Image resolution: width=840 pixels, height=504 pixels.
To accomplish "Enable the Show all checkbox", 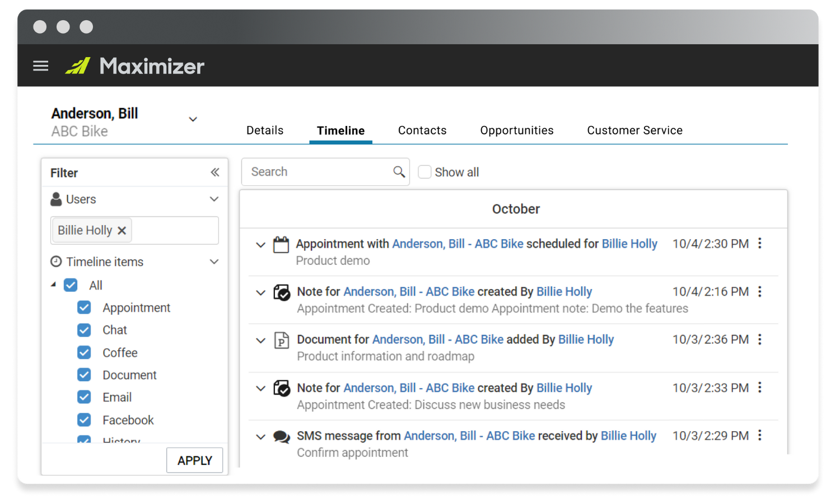I will point(425,172).
